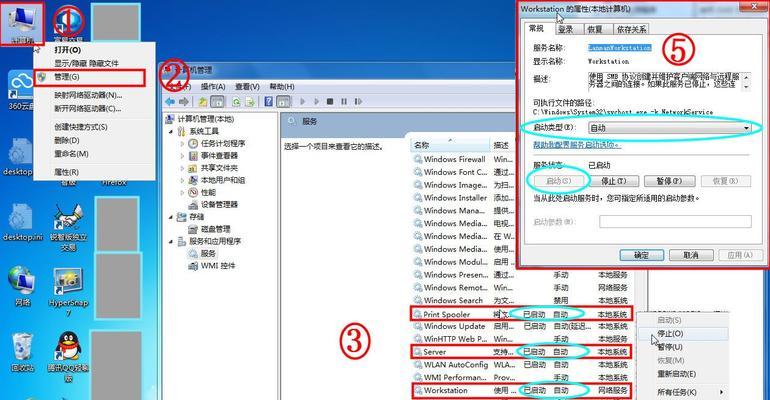Select the Server service row
Image resolution: width=770 pixels, height=400 pixels.
[x=522, y=352]
